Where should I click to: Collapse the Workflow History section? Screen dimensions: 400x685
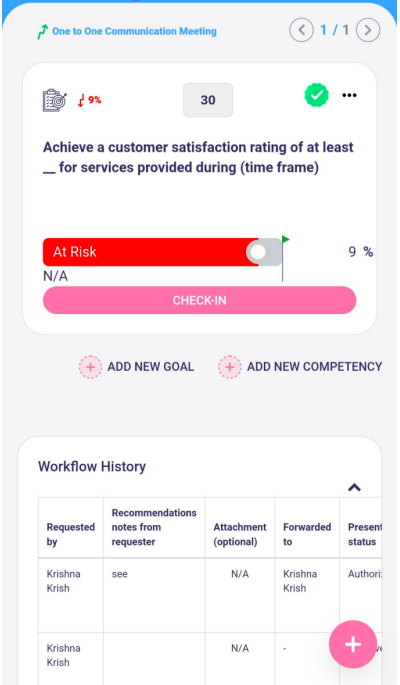(354, 488)
